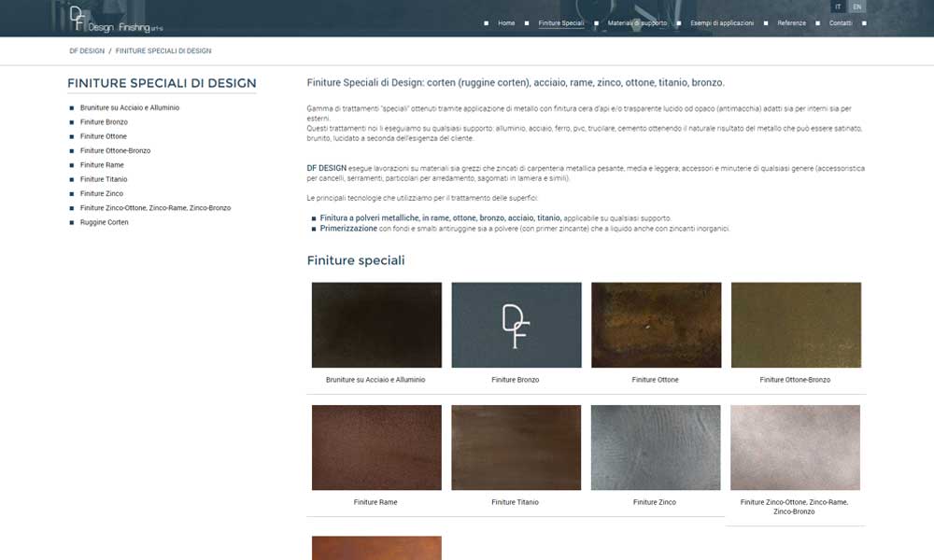Open Finiture Bronzo in the sidebar list
Screen dimensions: 934x560
[105, 122]
